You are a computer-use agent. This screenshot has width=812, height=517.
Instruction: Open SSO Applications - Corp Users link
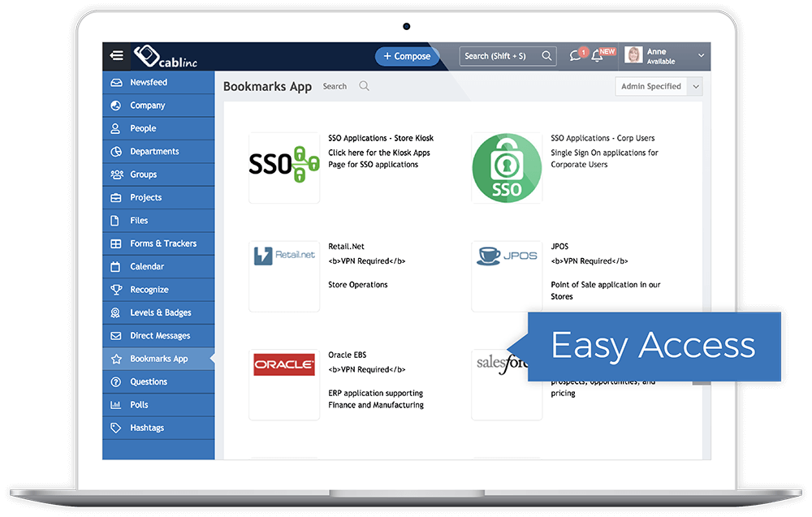(x=603, y=138)
